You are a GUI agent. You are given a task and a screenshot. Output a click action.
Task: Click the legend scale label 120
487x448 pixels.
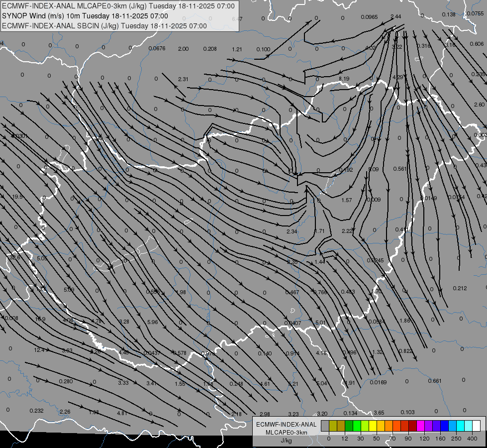pos(424,439)
